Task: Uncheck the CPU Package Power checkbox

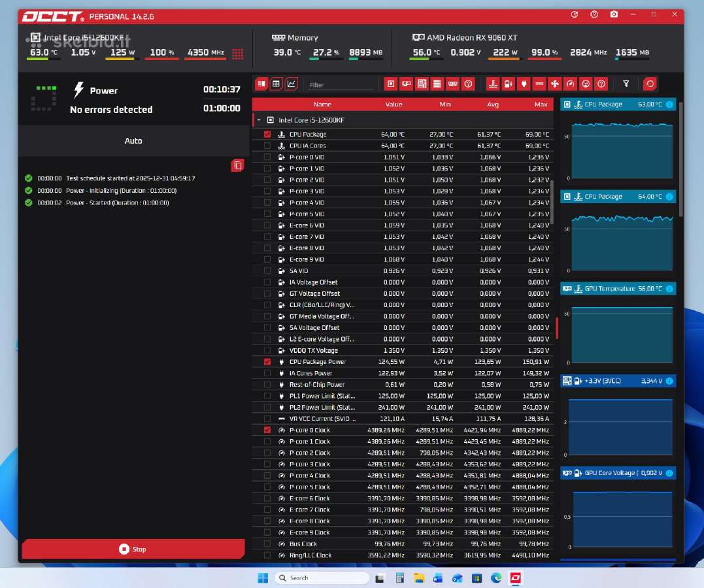Action: (x=267, y=362)
